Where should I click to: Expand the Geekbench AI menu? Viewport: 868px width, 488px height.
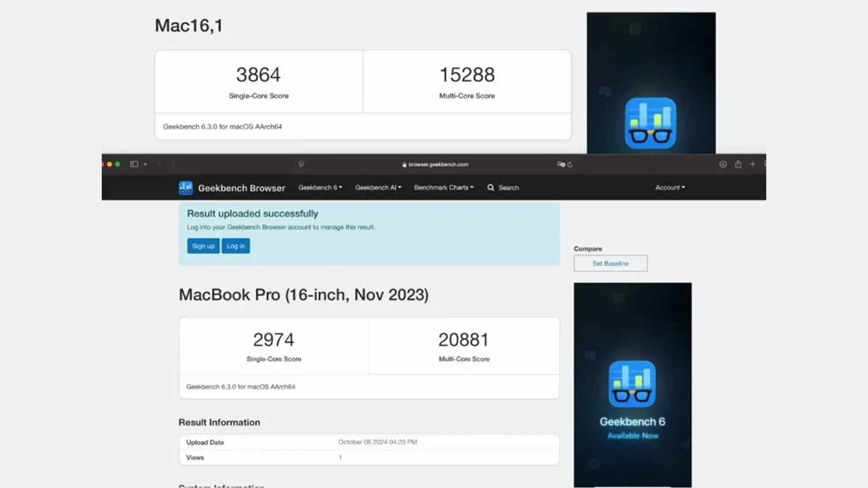(378, 188)
